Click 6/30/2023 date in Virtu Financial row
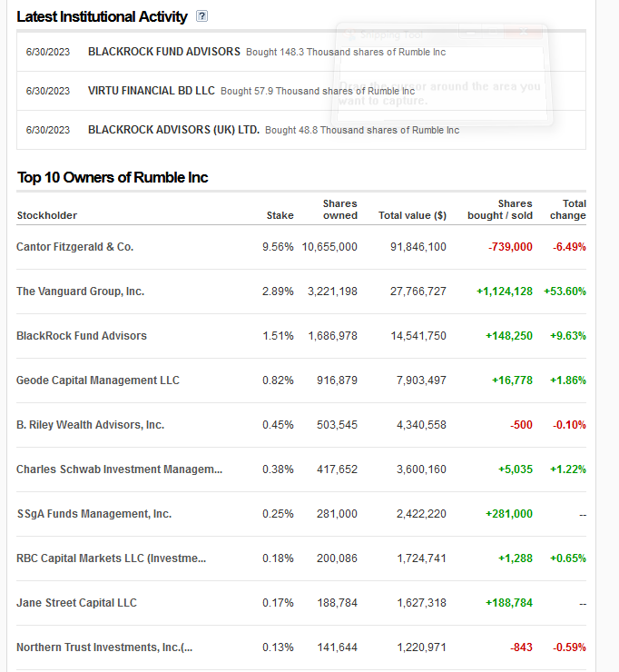 tap(48, 91)
